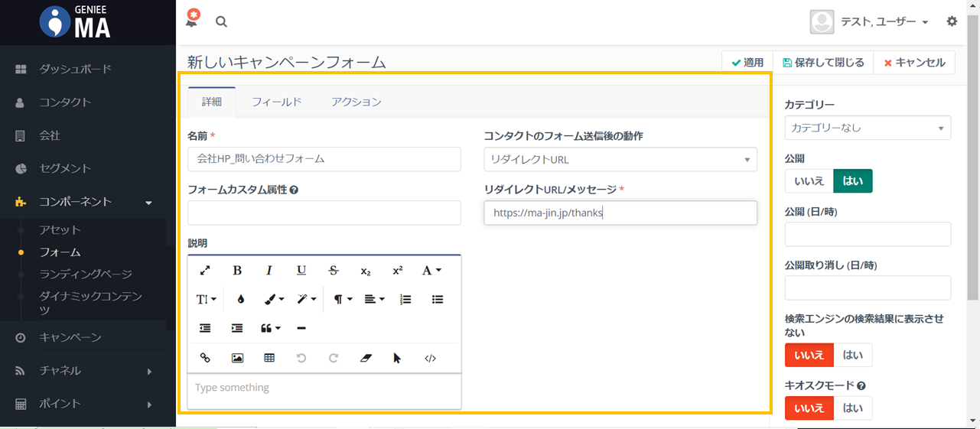Open the text alignment dropdown
Screen dimensions: 980x429
(x=374, y=299)
